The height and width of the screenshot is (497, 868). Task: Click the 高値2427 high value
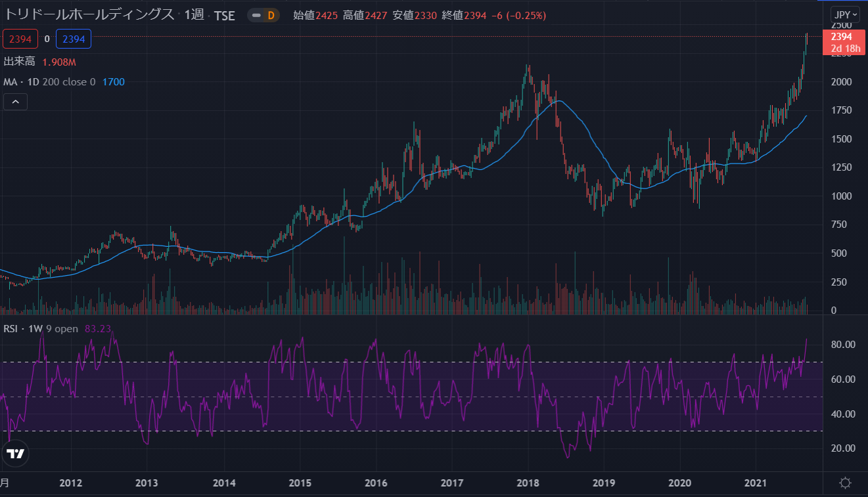[x=365, y=15]
